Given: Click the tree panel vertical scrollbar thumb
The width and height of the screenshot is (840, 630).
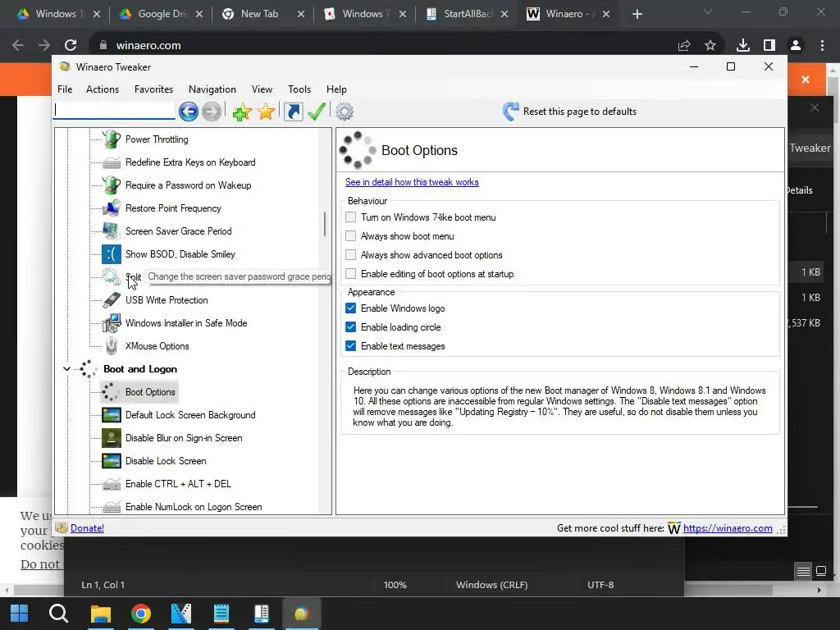Looking at the screenshot, I should point(325,224).
